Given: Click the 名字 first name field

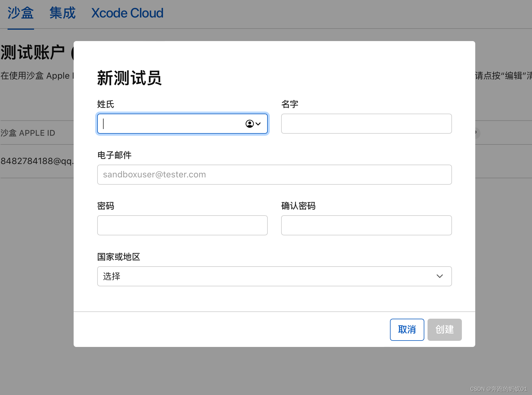Looking at the screenshot, I should (x=366, y=124).
